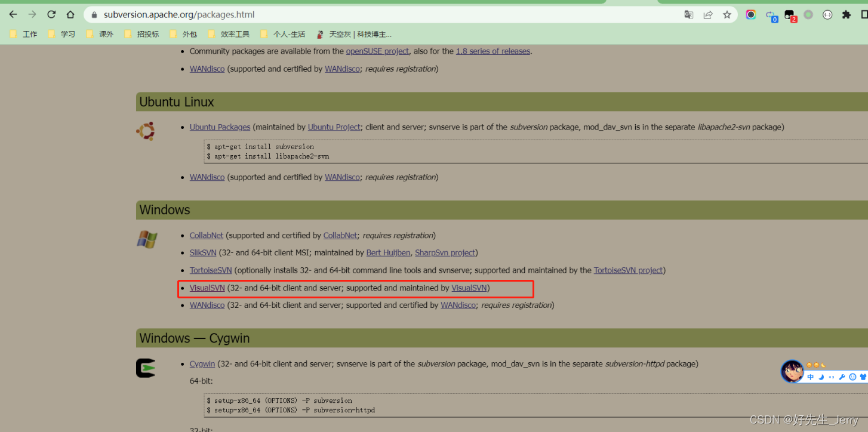
Task: Open the 外包 bookmarks folder
Action: pyautogui.click(x=184, y=34)
